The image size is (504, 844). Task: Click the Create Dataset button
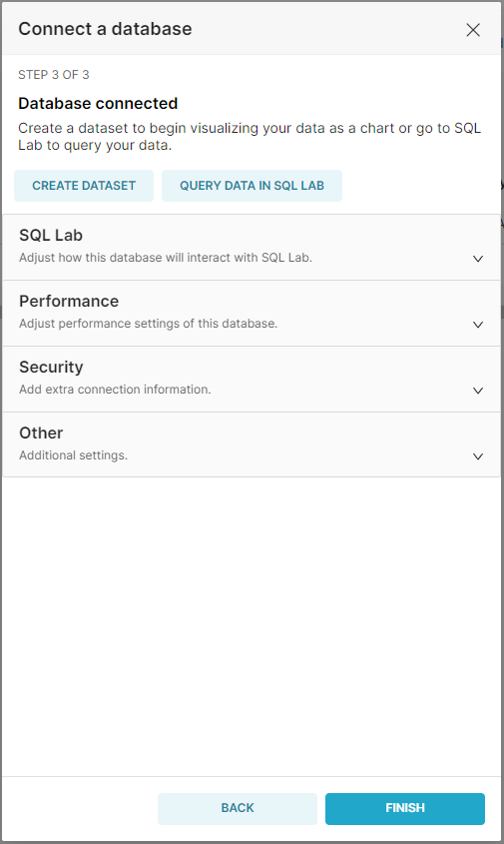pos(84,186)
